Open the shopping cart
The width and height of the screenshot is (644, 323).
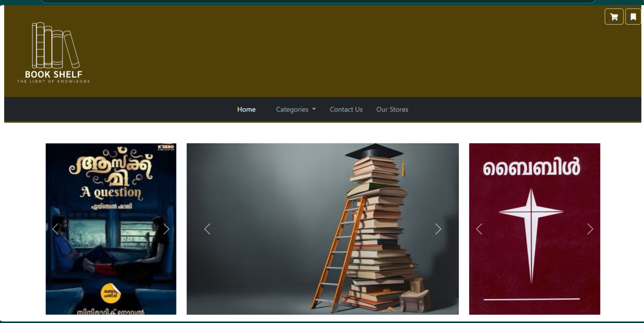(614, 17)
